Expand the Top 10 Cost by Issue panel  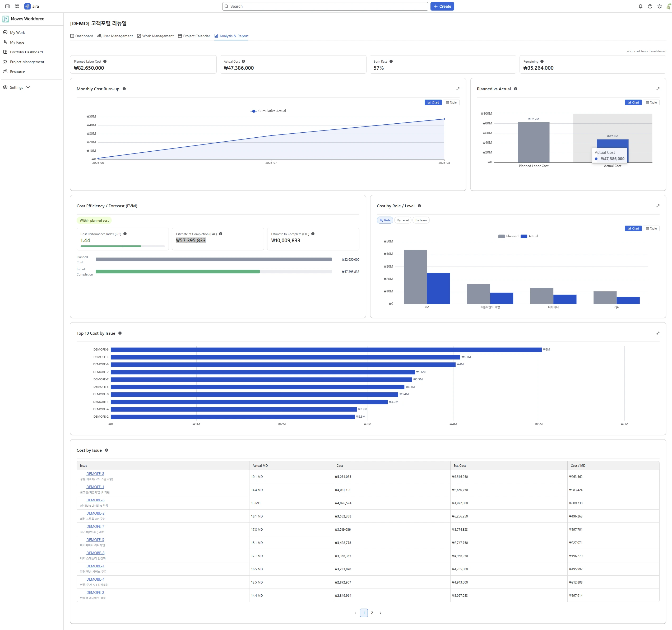(x=658, y=333)
